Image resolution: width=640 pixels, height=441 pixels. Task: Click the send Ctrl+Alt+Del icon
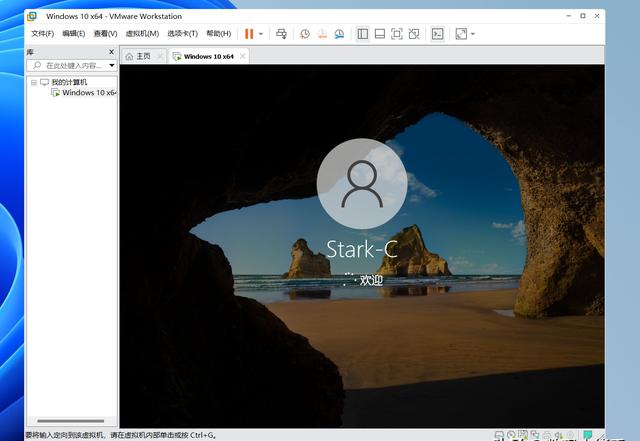[281, 34]
